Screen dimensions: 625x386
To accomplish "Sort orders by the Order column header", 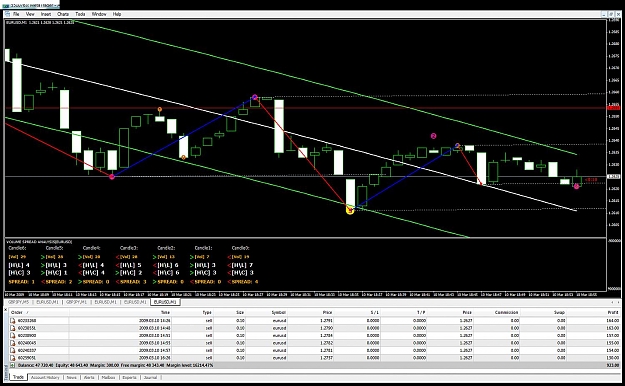I will tap(39, 312).
